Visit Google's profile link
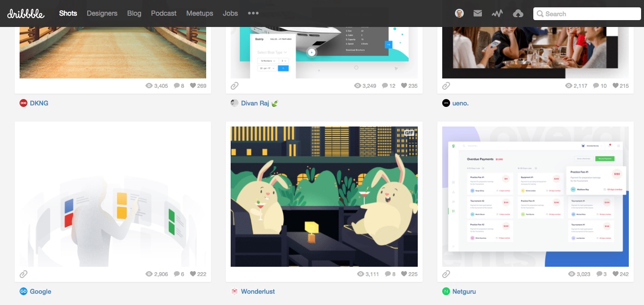This screenshot has width=644, height=305. coord(41,291)
